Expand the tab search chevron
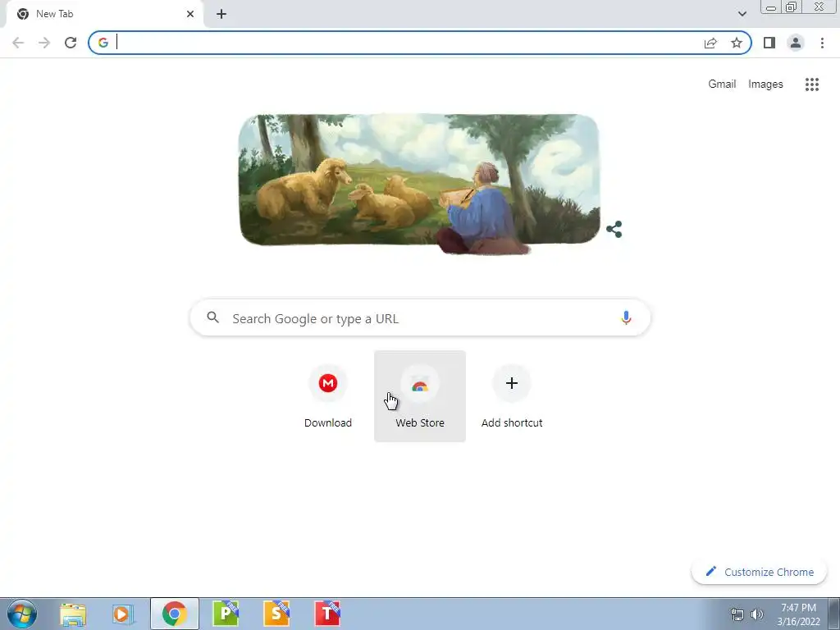 pyautogui.click(x=742, y=14)
